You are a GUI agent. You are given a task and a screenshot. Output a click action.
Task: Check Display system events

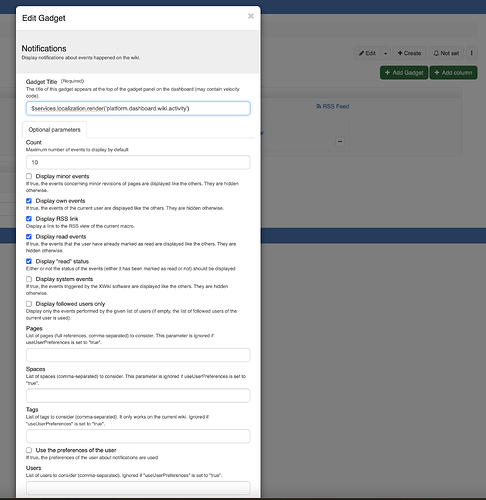tap(29, 279)
